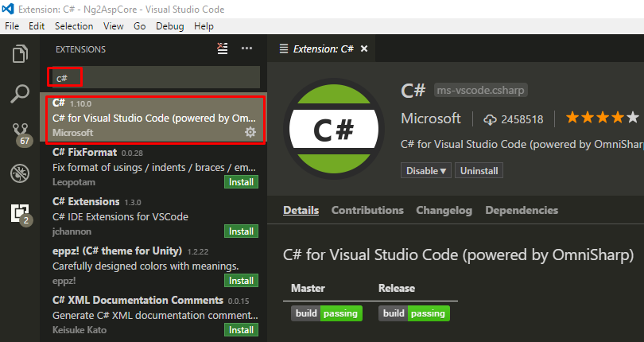Switch to the Details tab

point(301,210)
